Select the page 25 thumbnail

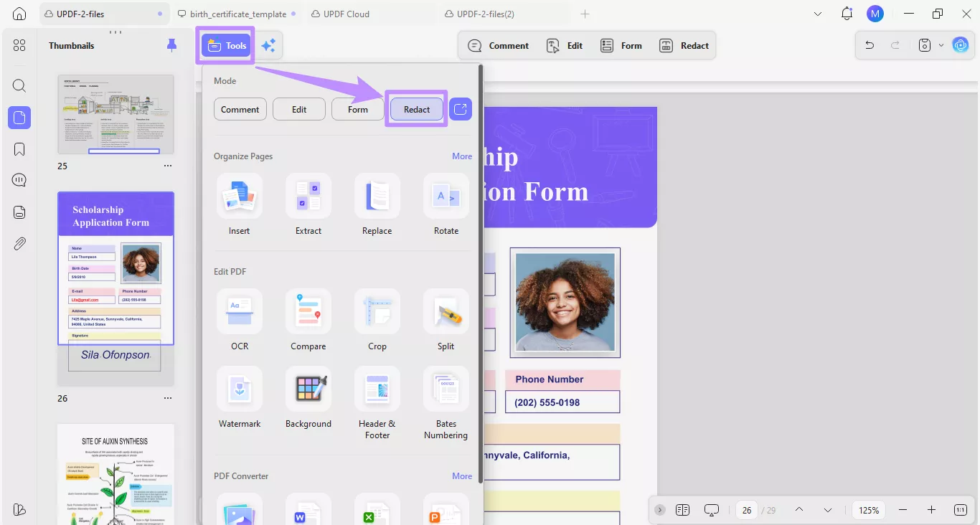tap(116, 115)
